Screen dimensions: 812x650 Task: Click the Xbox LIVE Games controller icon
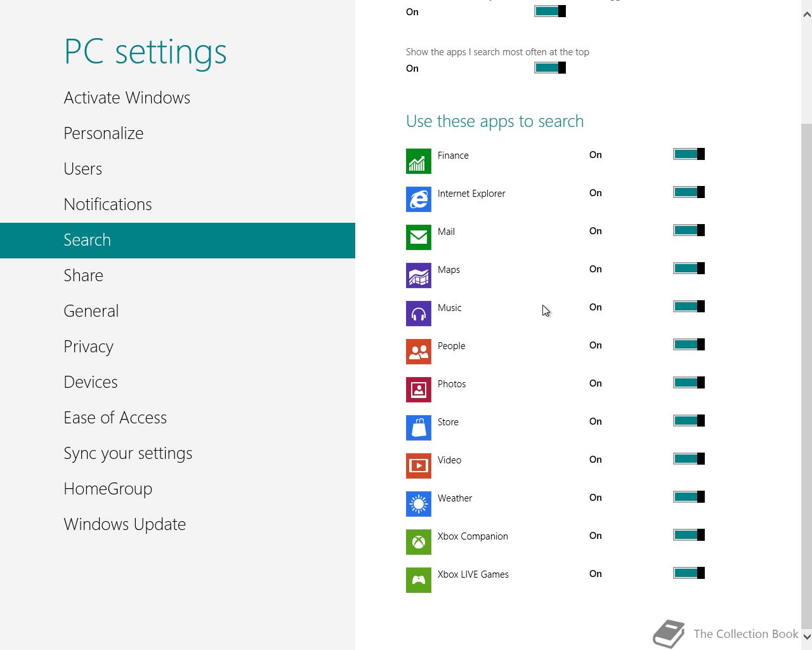coord(419,580)
